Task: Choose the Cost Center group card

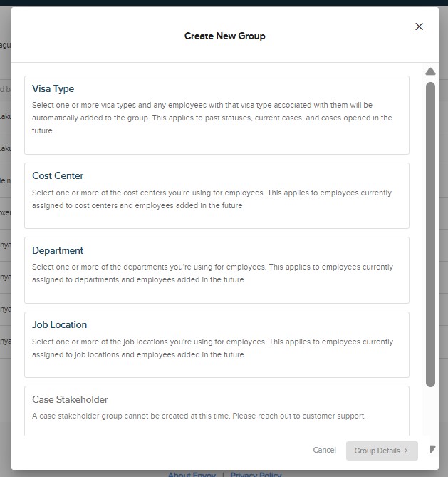Action: tap(217, 195)
